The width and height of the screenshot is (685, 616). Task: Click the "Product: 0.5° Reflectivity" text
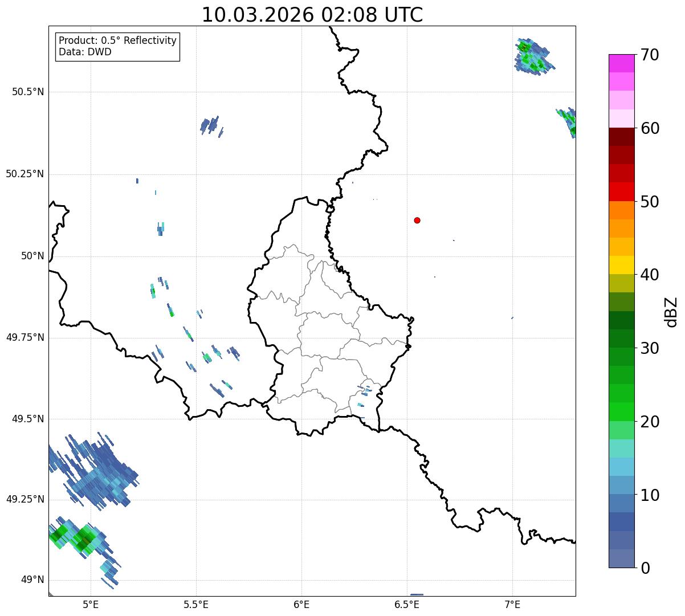pyautogui.click(x=117, y=41)
